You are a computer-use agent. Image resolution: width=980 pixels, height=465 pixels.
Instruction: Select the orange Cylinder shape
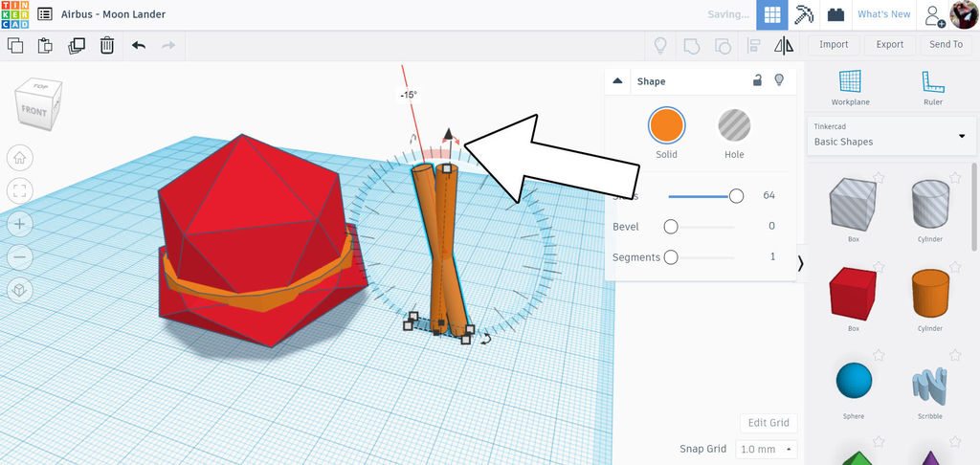(930, 293)
